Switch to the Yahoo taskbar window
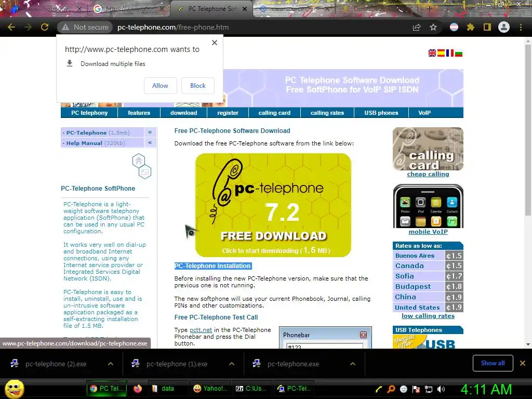Viewport: 532px width, 399px height. tap(211, 389)
